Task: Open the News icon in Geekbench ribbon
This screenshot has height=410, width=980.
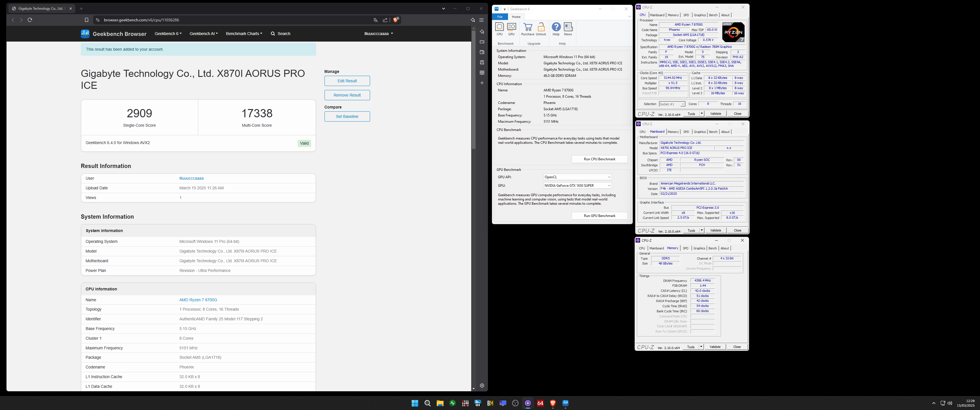Action: pos(568,29)
